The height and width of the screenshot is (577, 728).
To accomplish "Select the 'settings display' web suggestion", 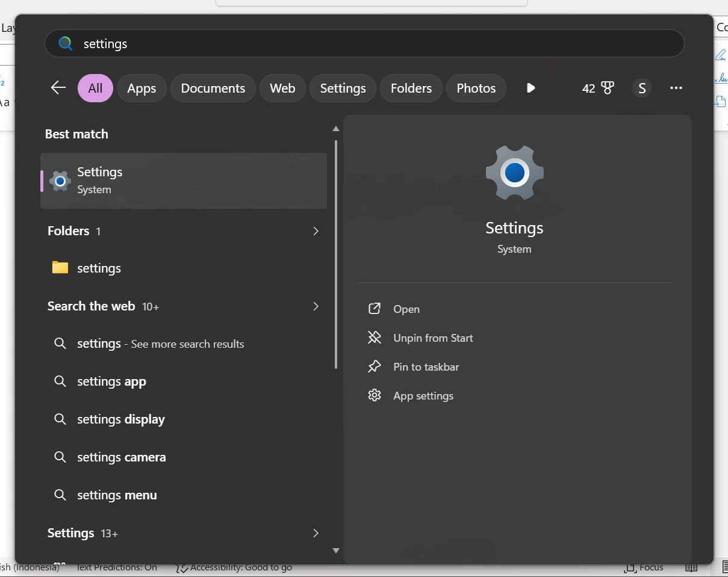I will point(184,419).
